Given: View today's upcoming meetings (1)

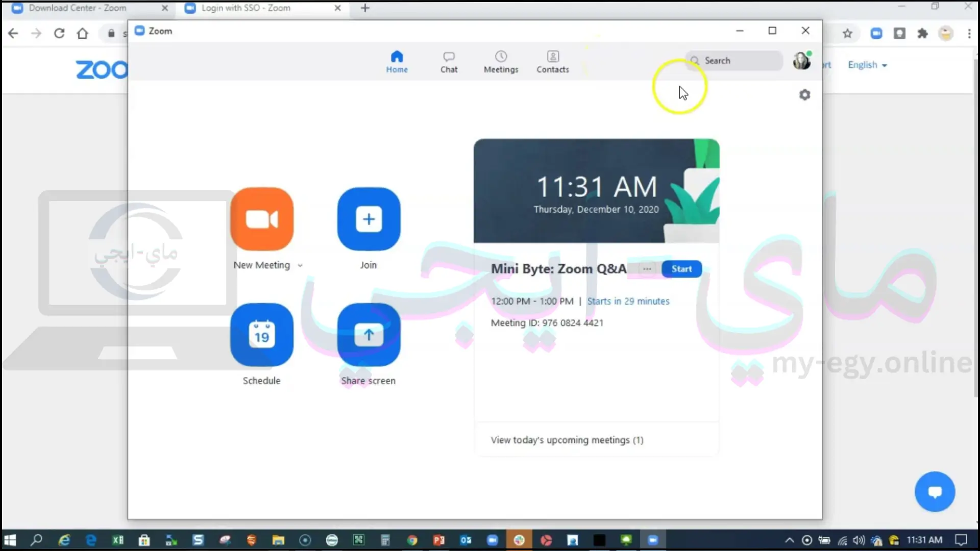Looking at the screenshot, I should [567, 440].
